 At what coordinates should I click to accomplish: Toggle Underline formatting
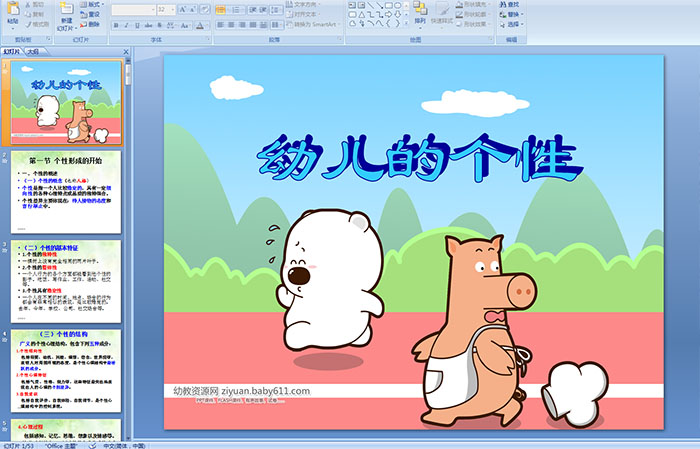[x=137, y=25]
